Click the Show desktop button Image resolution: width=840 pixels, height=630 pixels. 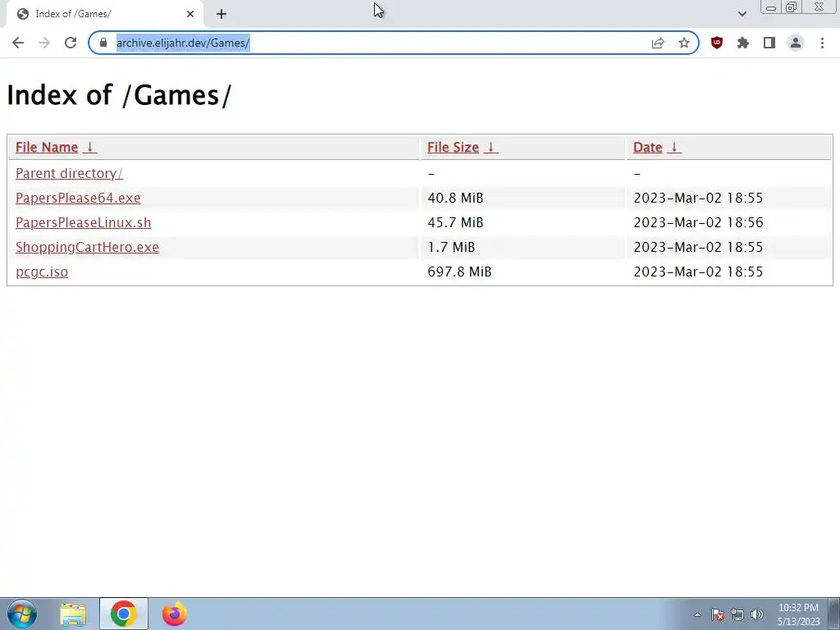pyautogui.click(x=834, y=614)
